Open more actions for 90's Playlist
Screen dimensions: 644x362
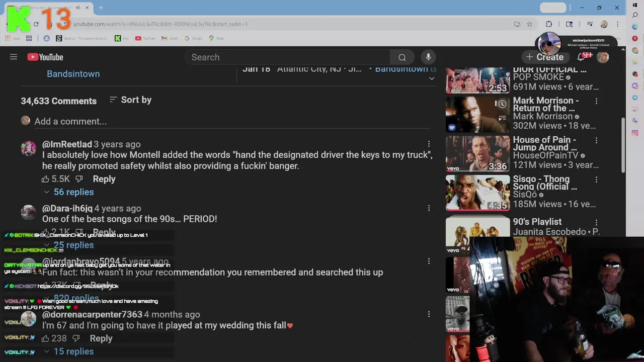coord(596,222)
